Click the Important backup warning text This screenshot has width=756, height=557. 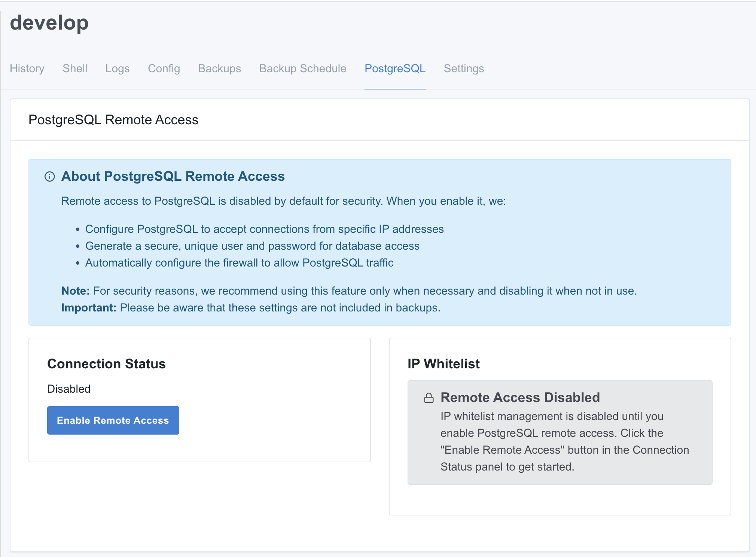pyautogui.click(x=251, y=308)
